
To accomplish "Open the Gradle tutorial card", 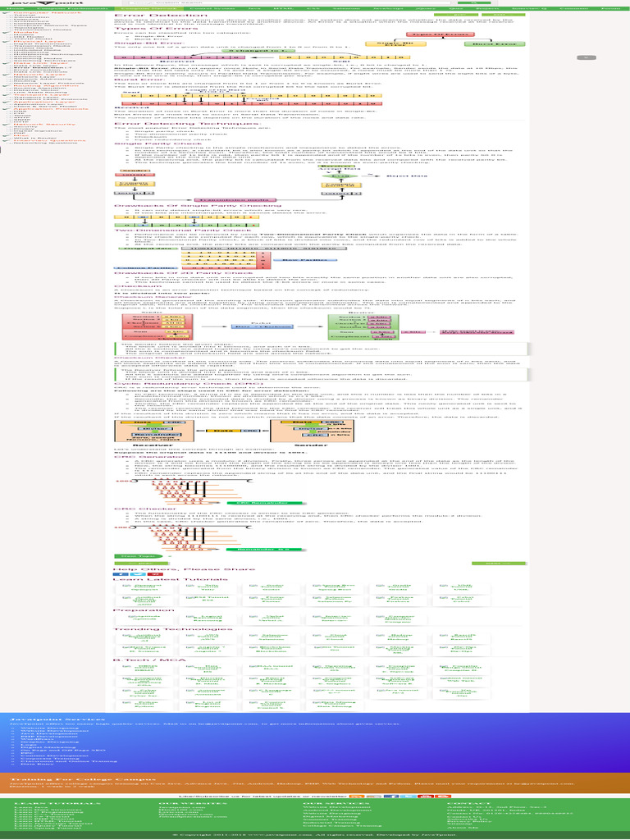I will (399, 587).
